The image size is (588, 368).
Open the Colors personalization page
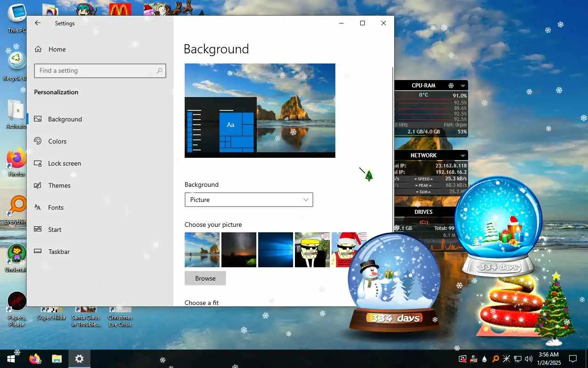(x=100, y=141)
